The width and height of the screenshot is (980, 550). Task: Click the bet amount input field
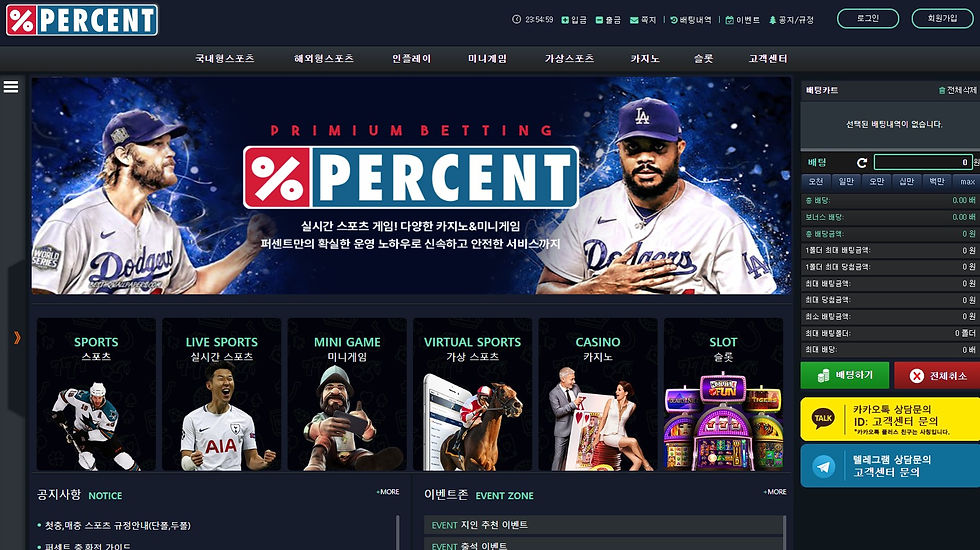click(922, 162)
